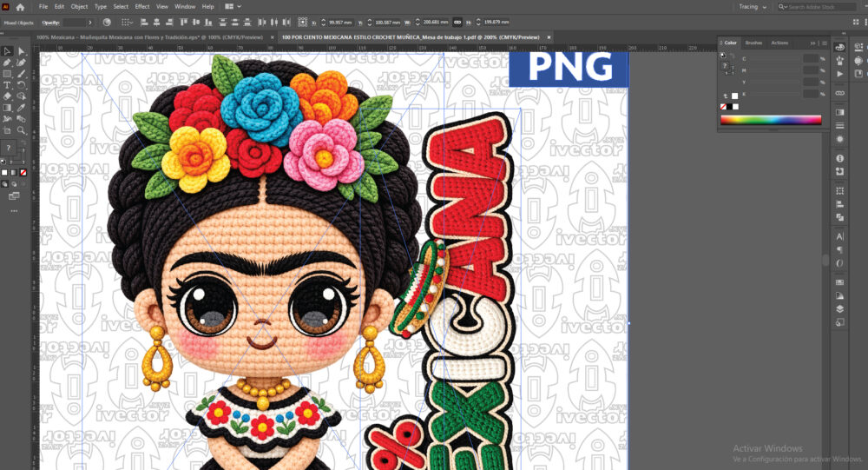Viewport: 868px width, 470px height.
Task: Switch to the Muñequita Mexicana .eps document tab
Action: click(x=149, y=37)
